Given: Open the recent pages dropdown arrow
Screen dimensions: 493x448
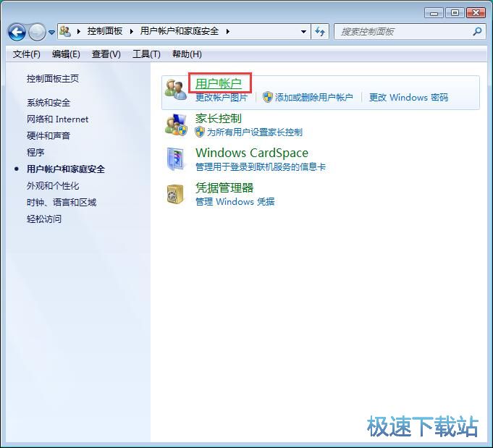Looking at the screenshot, I should coord(52,32).
